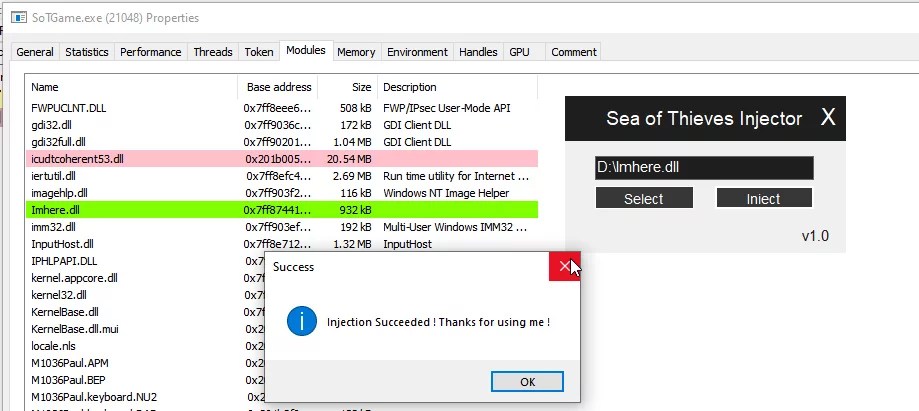Image resolution: width=919 pixels, height=411 pixels.
Task: Select the FWPUCLNT.DLL module row
Action: point(282,108)
